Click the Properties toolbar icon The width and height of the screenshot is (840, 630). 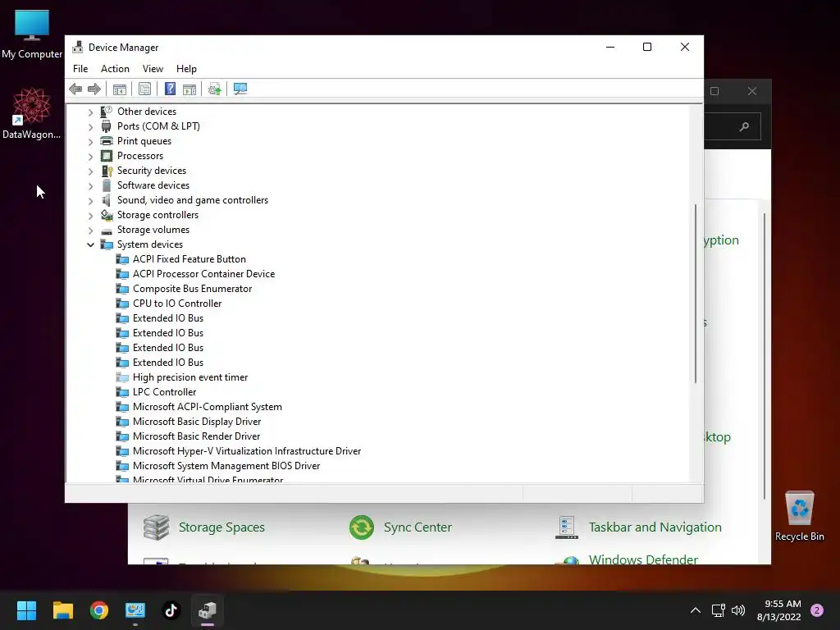point(144,89)
